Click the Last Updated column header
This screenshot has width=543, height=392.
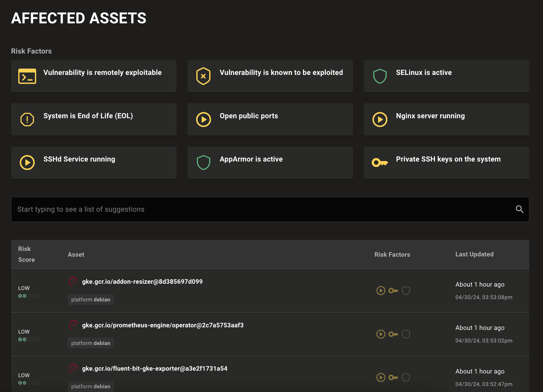474,254
